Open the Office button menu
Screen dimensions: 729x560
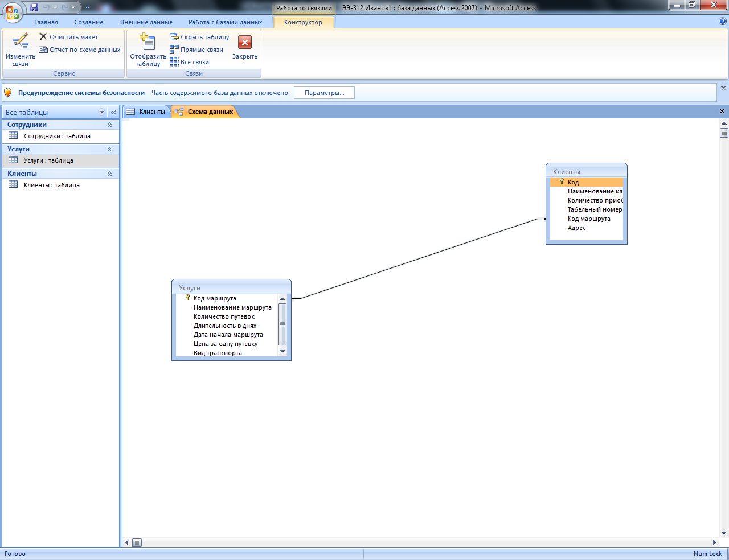click(13, 11)
